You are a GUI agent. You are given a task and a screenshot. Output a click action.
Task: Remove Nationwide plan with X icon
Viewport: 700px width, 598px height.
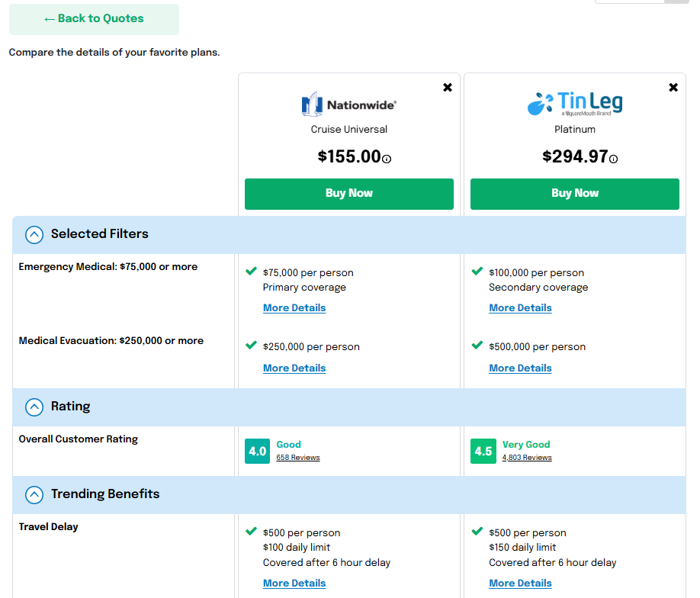448,88
